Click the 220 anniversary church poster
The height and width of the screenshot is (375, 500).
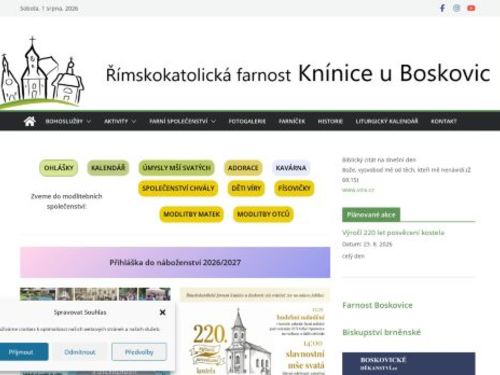[255, 331]
